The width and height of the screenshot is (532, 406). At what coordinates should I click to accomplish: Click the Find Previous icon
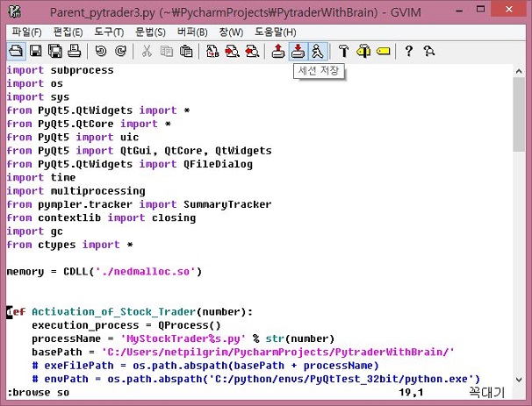pos(252,51)
